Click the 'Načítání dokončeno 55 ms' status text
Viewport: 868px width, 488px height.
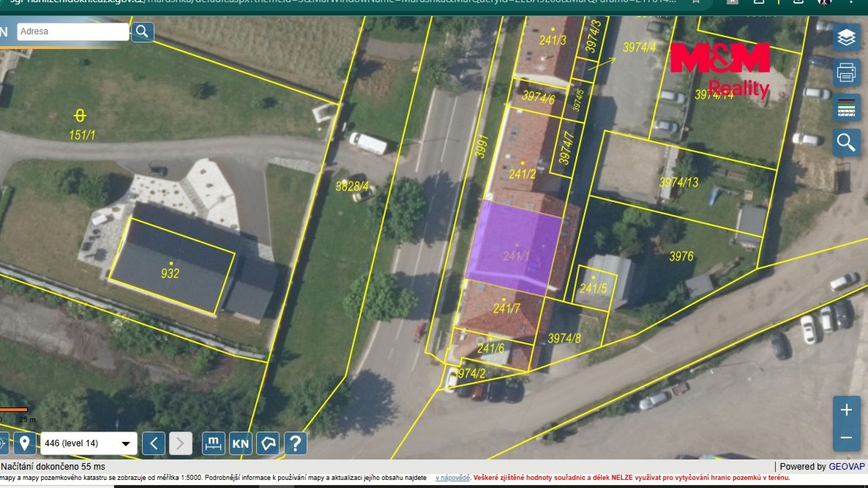[x=53, y=467]
